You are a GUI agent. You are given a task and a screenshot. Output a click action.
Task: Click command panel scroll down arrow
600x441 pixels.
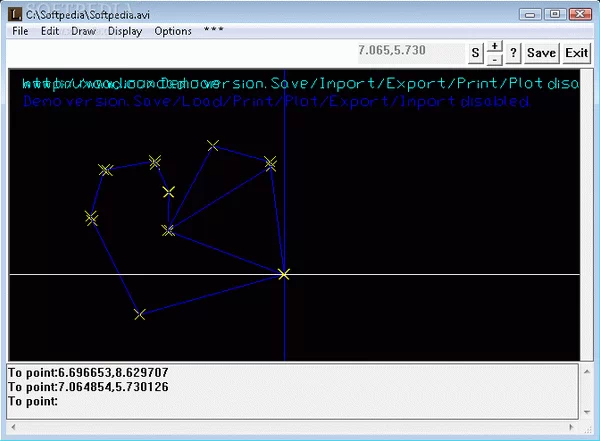(x=587, y=412)
